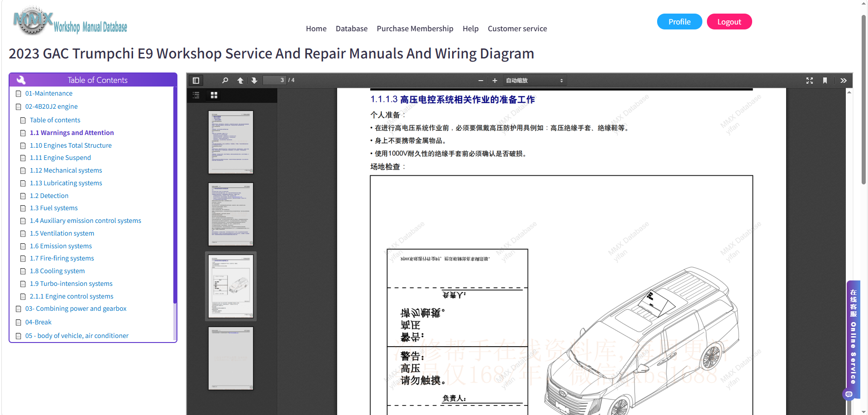Viewport: 868px width, 415px height.
Task: Open 1.9 Turbo-intension systems
Action: pyautogui.click(x=71, y=284)
